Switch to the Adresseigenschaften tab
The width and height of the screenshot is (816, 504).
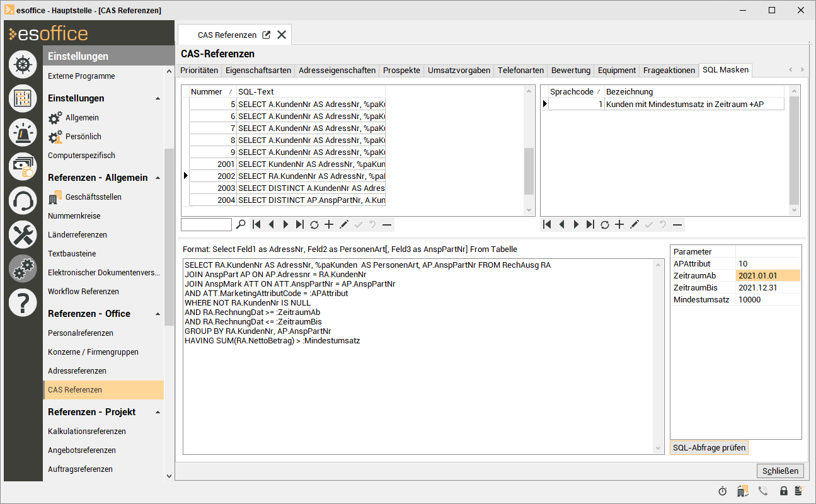[337, 71]
